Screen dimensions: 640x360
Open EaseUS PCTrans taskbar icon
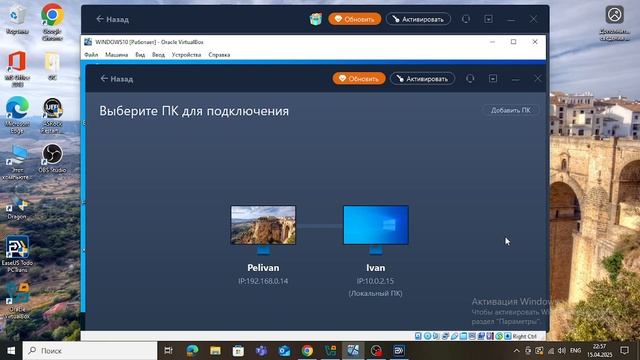399,351
